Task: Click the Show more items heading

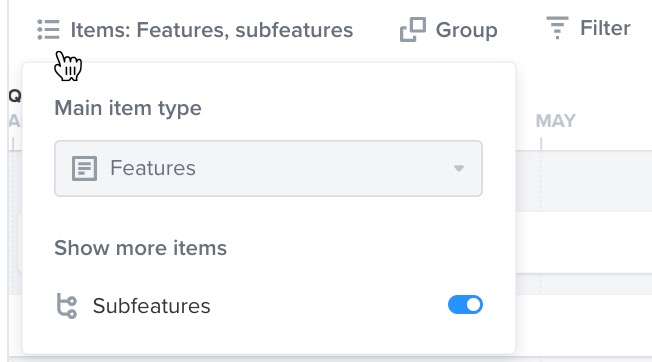Action: click(141, 248)
